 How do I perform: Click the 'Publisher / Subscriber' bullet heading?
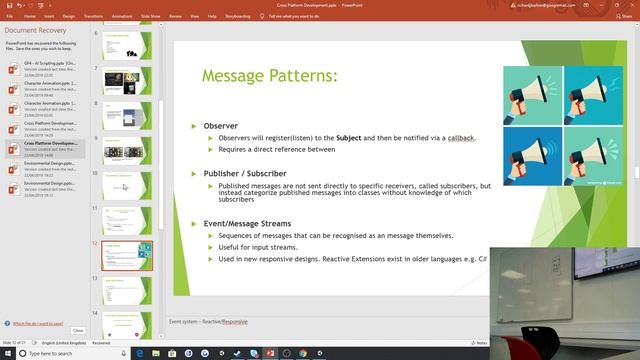(x=245, y=173)
